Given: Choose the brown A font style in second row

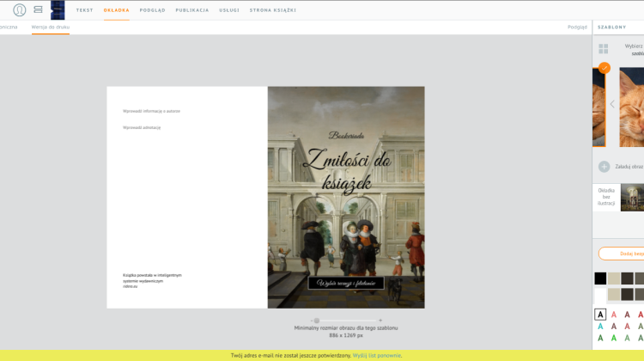Looking at the screenshot, I should [614, 327].
